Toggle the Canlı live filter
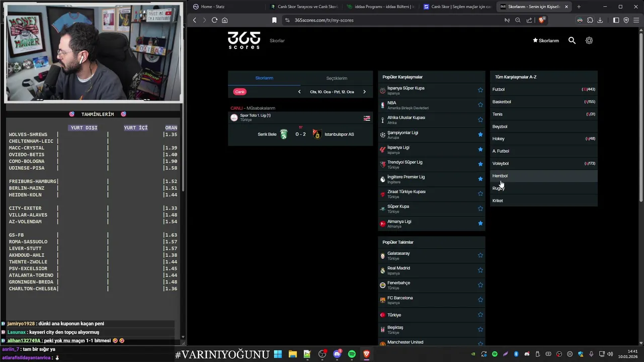Image resolution: width=644 pixels, height=362 pixels. [240, 92]
